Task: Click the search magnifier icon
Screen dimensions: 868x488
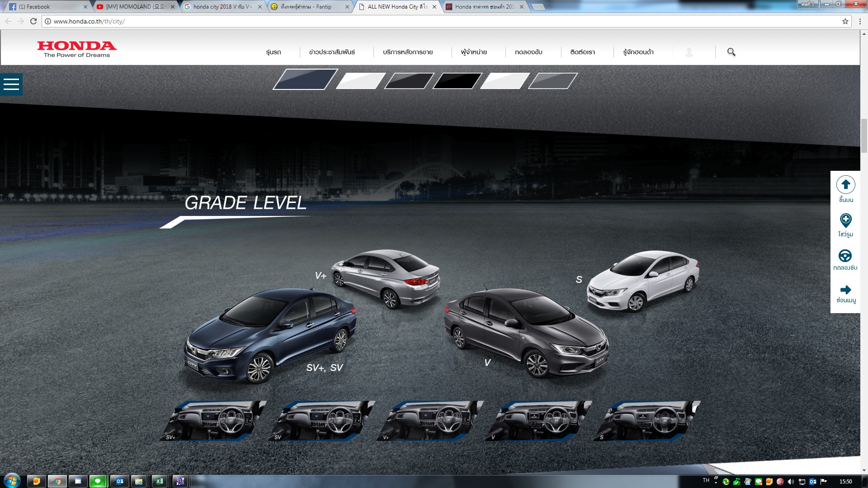Action: point(731,52)
